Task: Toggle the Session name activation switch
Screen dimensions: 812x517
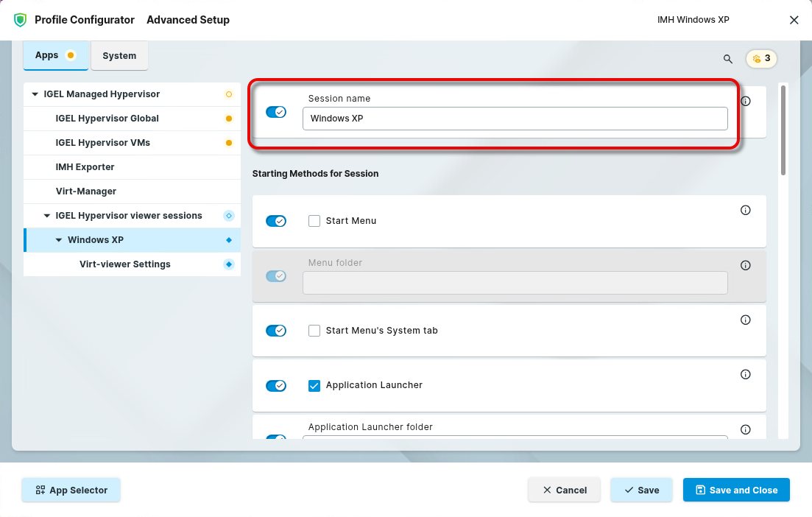Action: coord(276,112)
